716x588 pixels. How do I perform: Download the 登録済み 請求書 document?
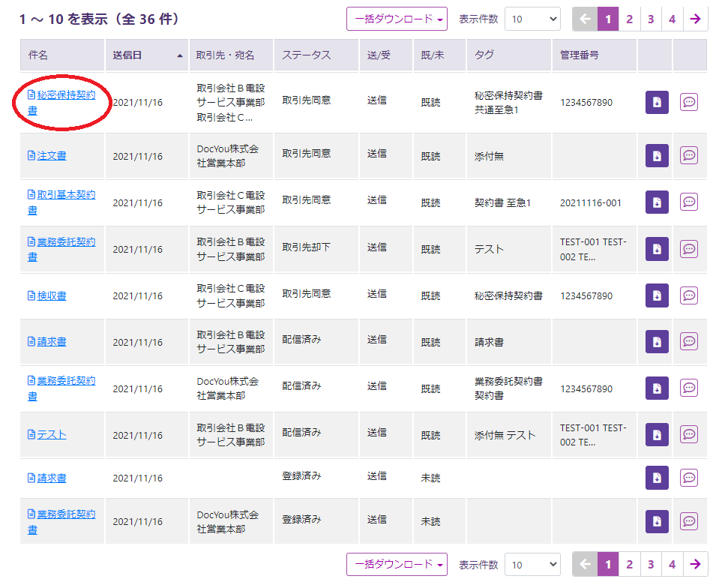tap(657, 478)
